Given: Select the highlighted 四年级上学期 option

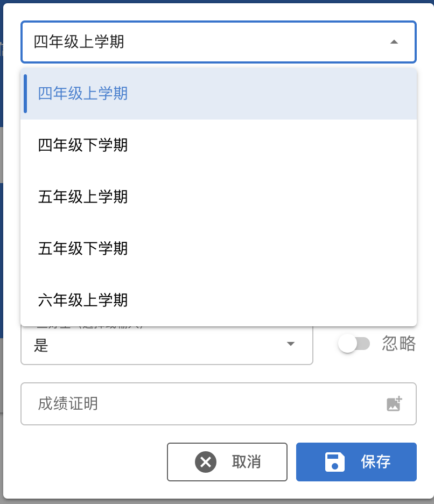Looking at the screenshot, I should [x=219, y=94].
